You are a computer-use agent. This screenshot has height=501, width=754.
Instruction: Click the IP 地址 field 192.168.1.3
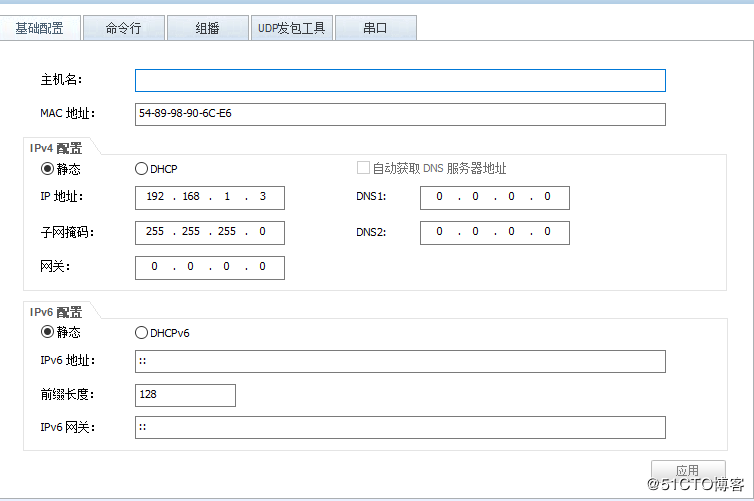[210, 198]
